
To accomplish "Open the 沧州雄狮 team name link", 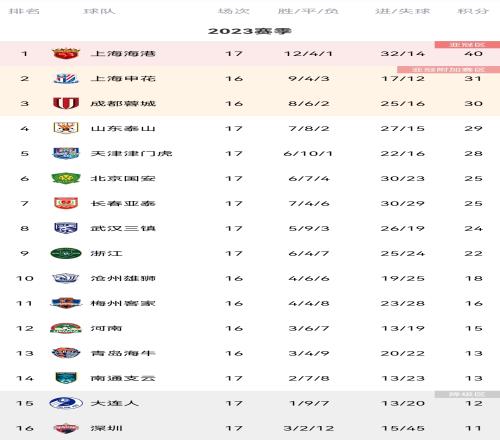I will click(x=123, y=278).
